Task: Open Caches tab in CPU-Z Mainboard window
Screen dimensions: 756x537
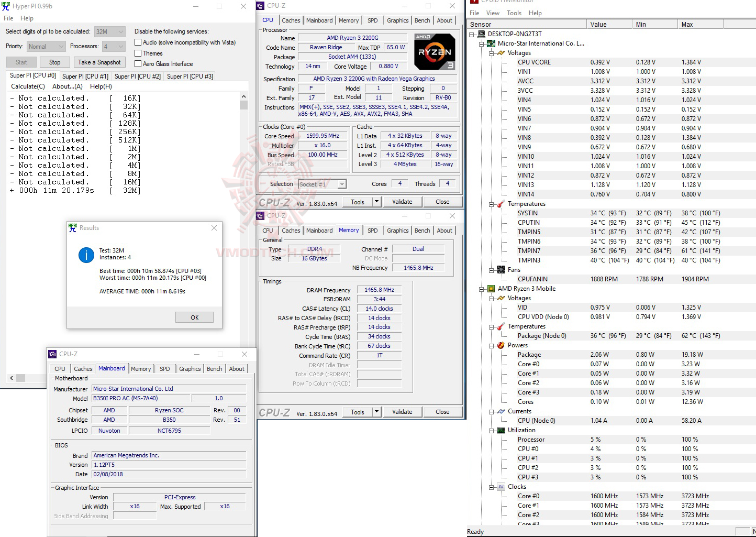Action: 83,369
